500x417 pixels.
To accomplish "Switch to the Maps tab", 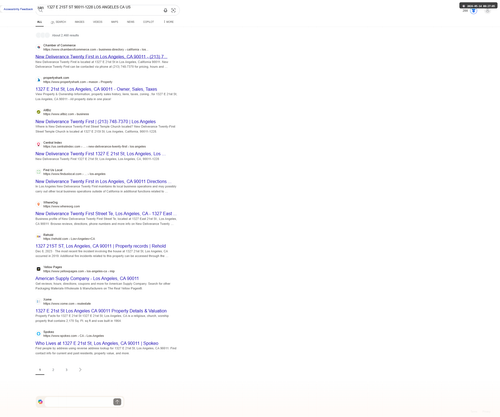I will pos(114,22).
